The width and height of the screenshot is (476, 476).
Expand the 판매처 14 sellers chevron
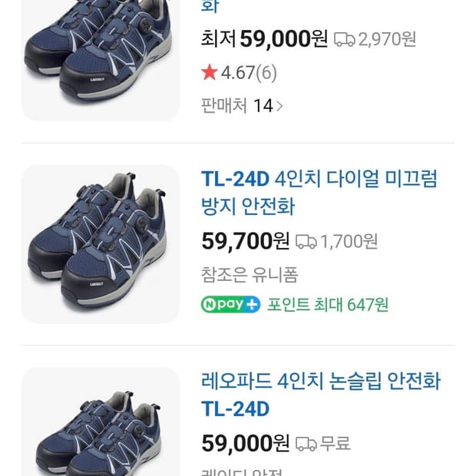[x=279, y=106]
